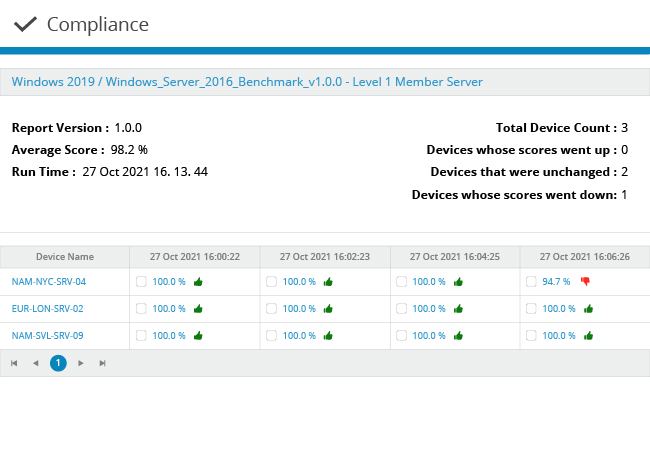The image size is (650, 457).
Task: Open the Windows 2019 benchmark report link
Action: 247,82
